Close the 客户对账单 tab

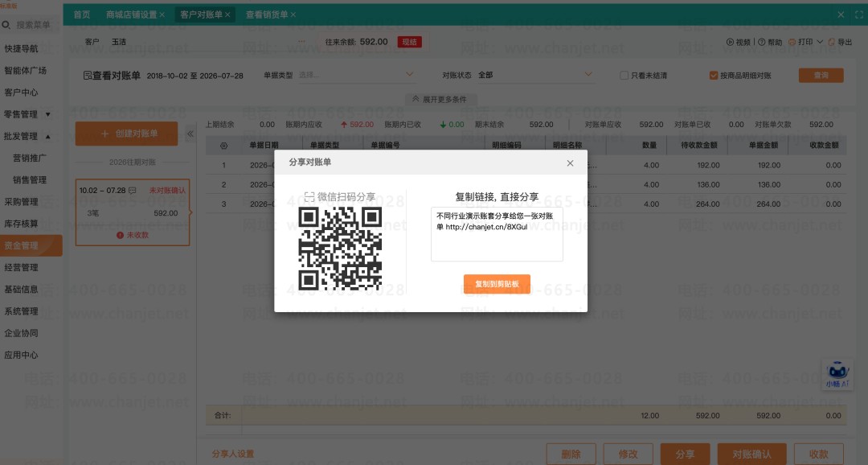pos(227,14)
